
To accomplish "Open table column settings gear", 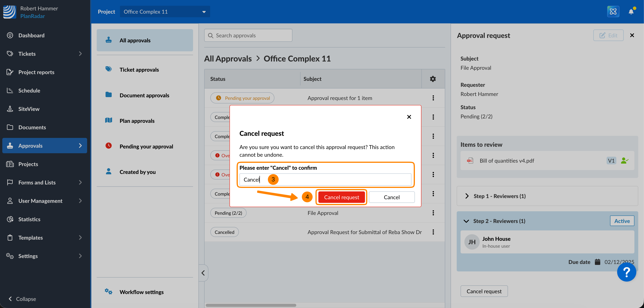I will (433, 79).
